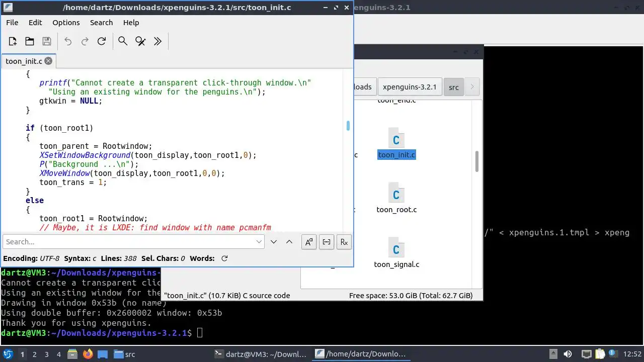Click the Open file toolbar icon

pos(30,41)
